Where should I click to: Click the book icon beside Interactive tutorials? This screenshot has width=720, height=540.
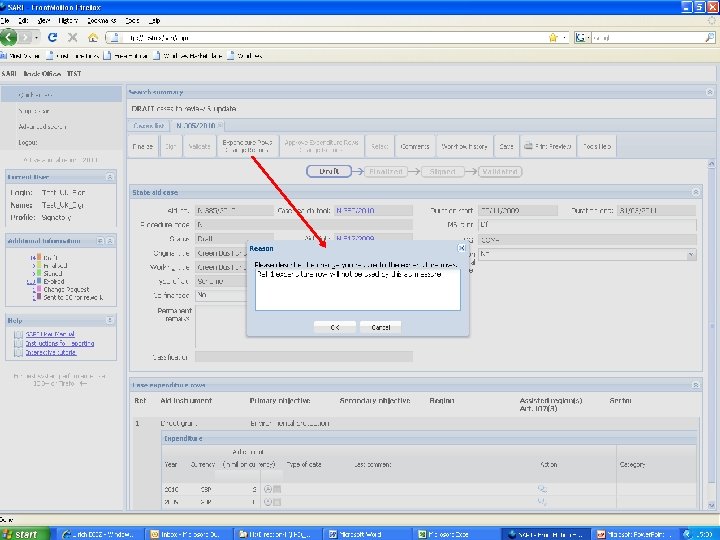[x=18, y=353]
